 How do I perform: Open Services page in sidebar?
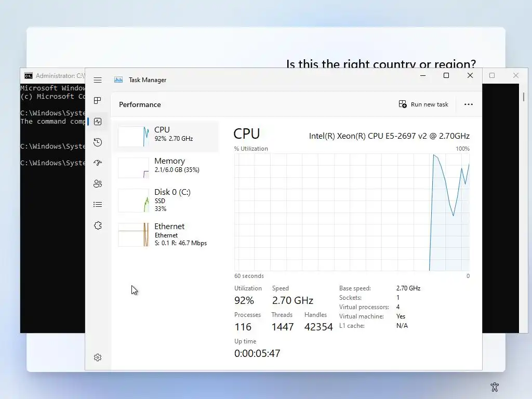[98, 225]
